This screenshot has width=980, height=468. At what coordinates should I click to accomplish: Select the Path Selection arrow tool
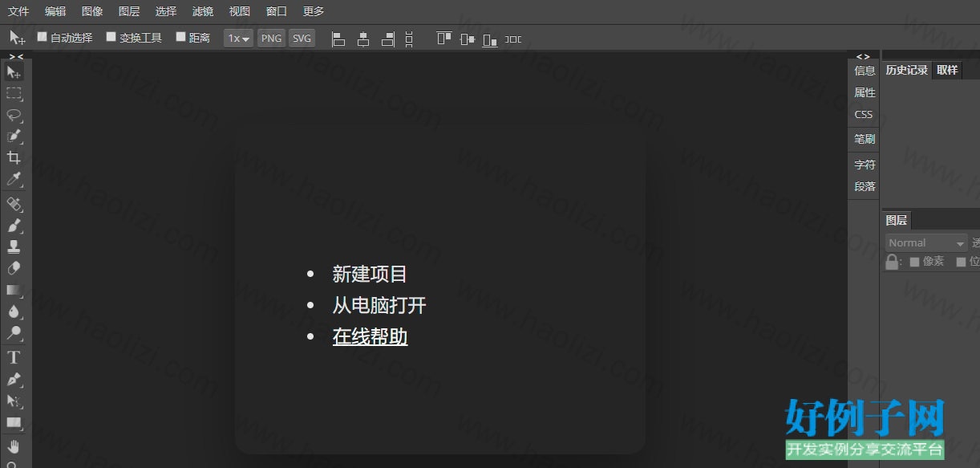pos(14,401)
